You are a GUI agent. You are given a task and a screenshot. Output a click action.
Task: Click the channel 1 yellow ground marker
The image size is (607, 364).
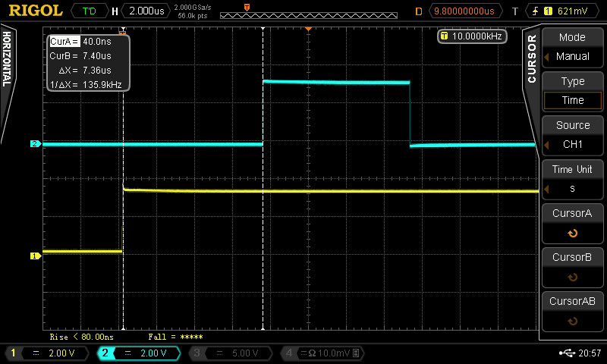[x=34, y=256]
